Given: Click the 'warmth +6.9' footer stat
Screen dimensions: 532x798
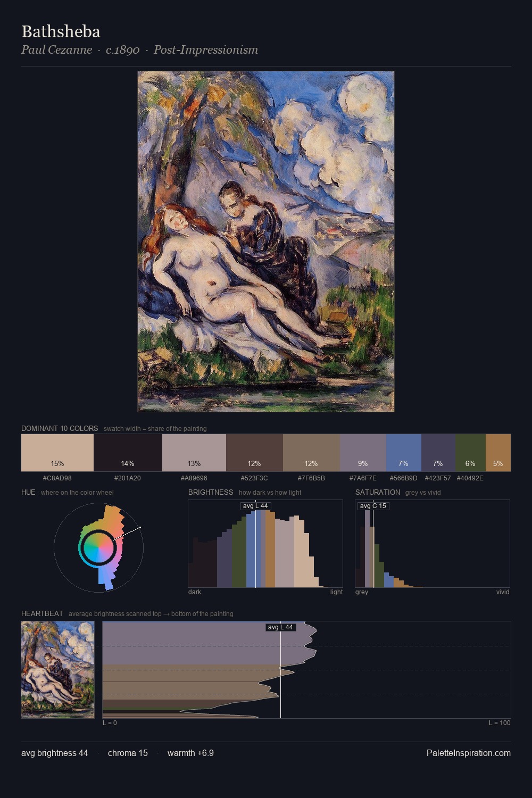Looking at the screenshot, I should pos(190,753).
